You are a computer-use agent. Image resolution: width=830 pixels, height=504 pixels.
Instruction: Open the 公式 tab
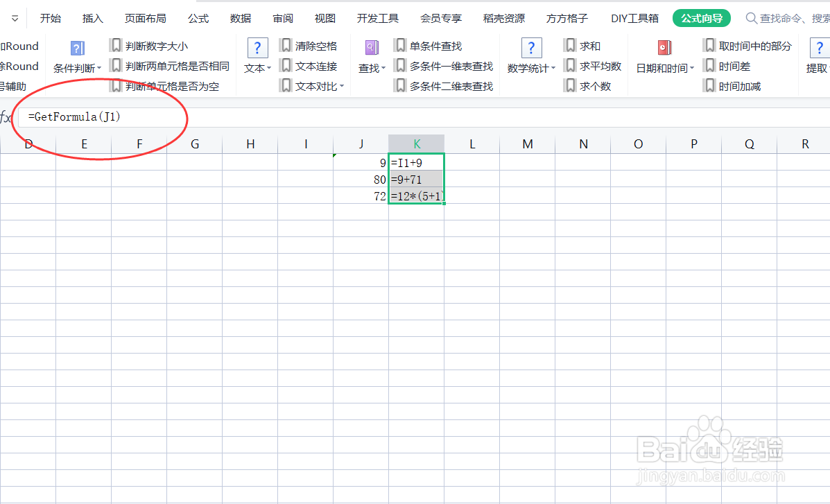tap(198, 19)
